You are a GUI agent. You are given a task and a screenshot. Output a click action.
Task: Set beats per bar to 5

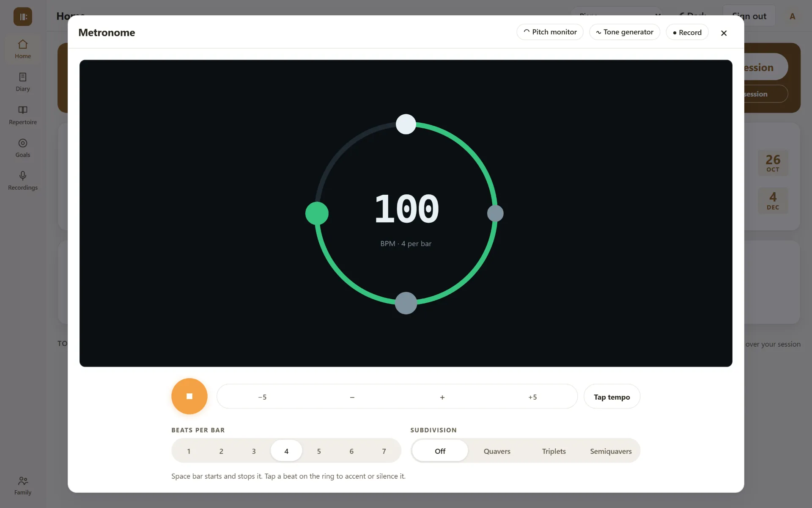[x=319, y=451]
